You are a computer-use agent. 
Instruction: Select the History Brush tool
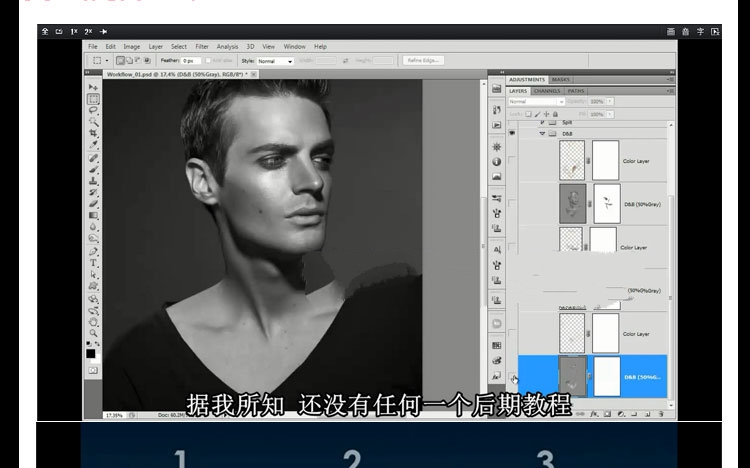coord(93,192)
